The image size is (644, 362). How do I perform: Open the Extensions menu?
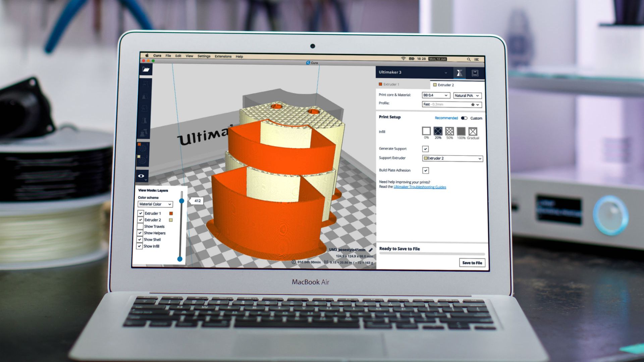coord(223,56)
